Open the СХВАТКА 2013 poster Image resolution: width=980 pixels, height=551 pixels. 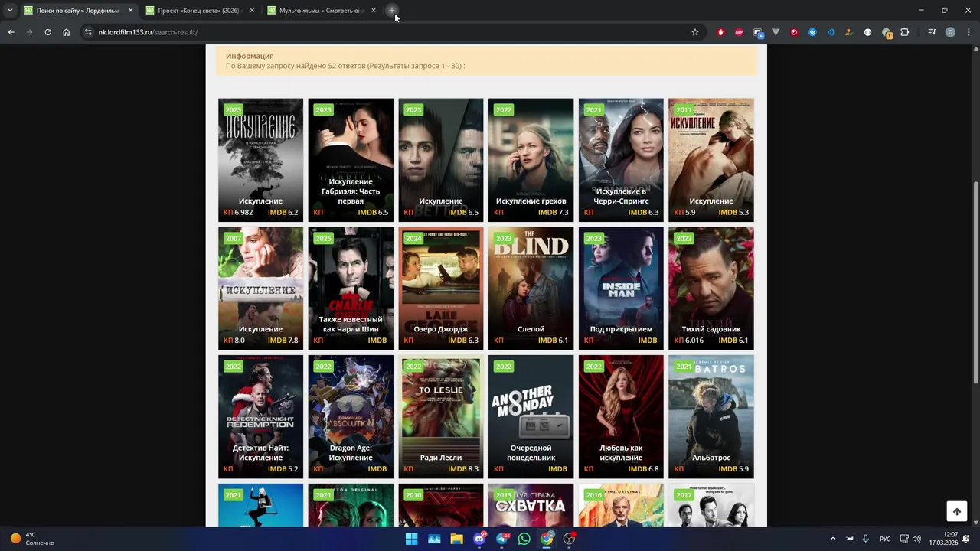point(531,505)
